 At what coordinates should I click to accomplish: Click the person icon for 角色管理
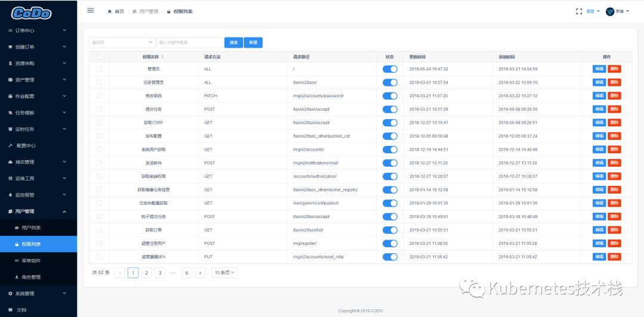17,276
